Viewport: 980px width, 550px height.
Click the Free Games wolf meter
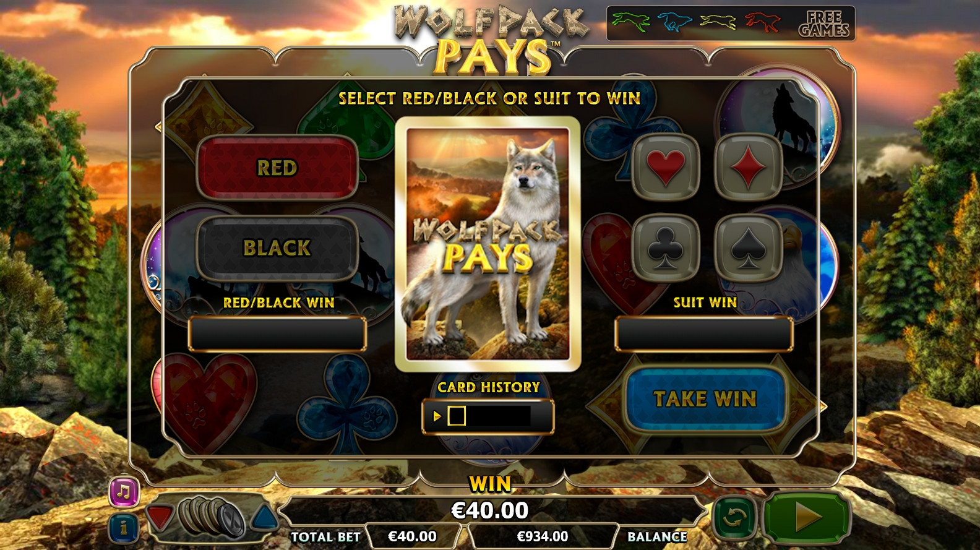(731, 24)
